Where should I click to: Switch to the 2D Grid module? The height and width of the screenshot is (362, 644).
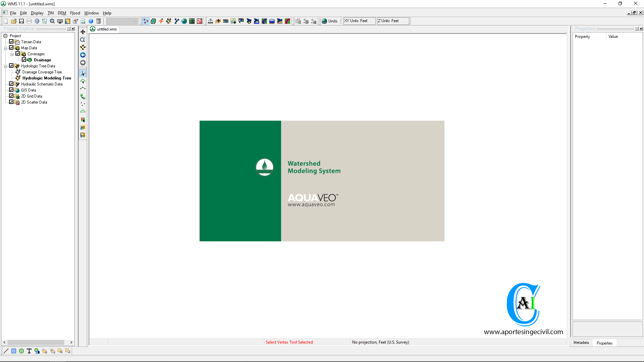click(192, 21)
